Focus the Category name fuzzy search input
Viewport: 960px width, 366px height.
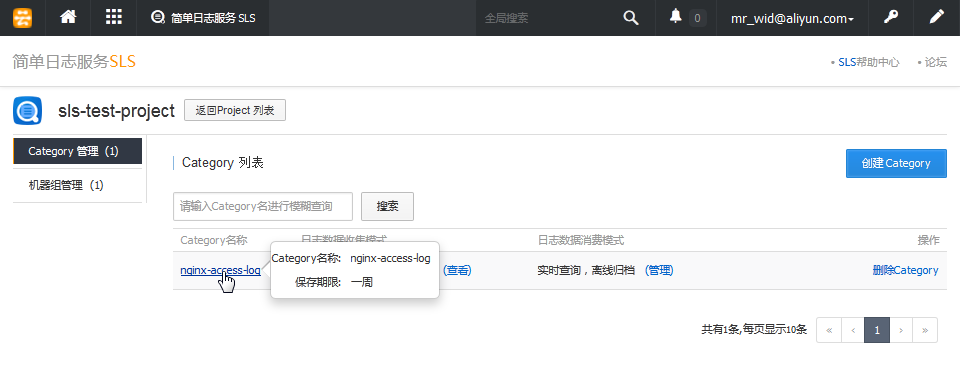click(x=263, y=206)
